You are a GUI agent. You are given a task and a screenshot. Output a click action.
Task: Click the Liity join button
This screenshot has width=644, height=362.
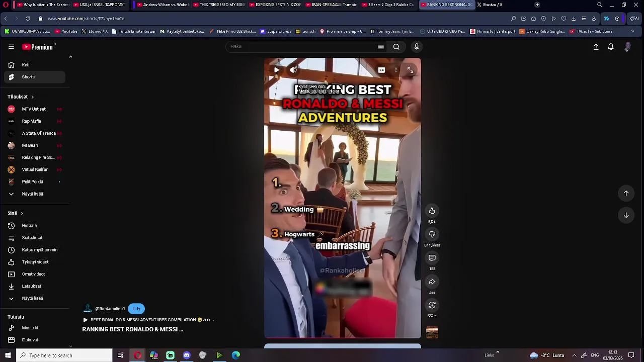[136, 309]
